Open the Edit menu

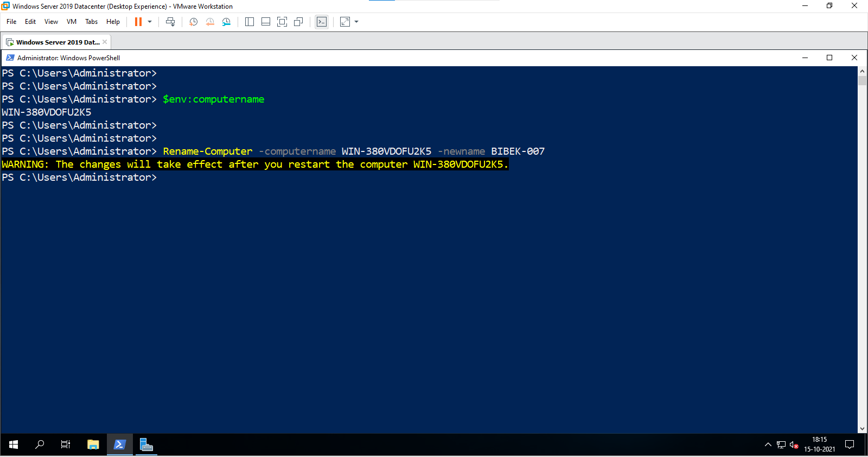30,22
